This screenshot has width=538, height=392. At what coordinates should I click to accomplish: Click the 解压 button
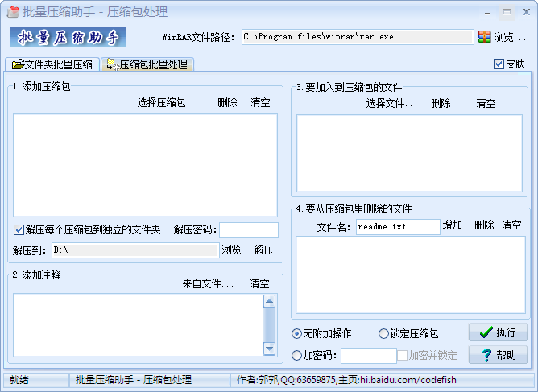(x=264, y=250)
